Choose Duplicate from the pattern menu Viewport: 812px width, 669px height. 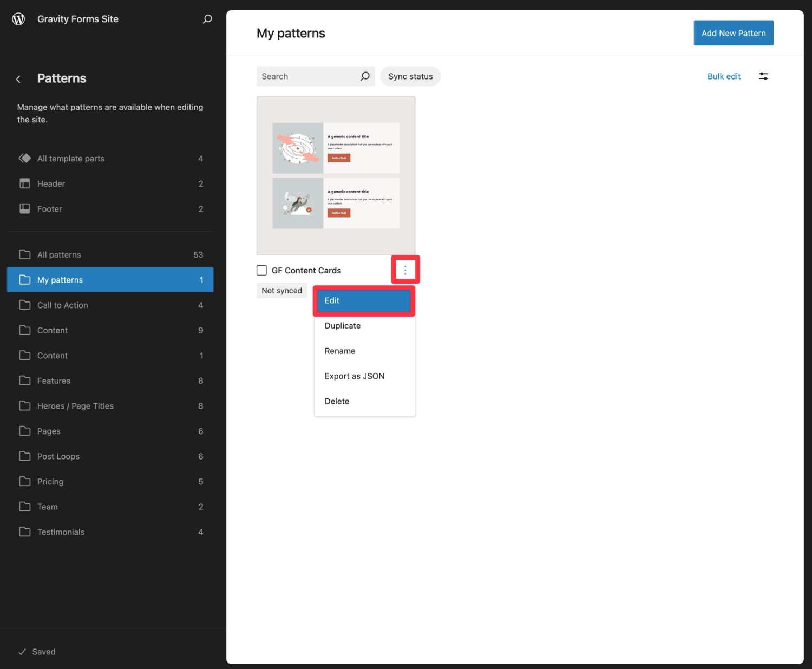click(x=365, y=326)
